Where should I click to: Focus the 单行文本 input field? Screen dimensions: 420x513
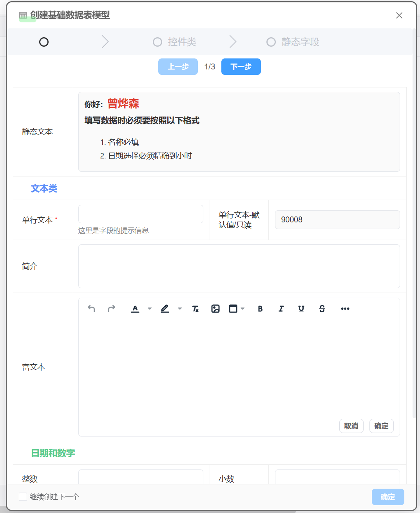tap(141, 214)
